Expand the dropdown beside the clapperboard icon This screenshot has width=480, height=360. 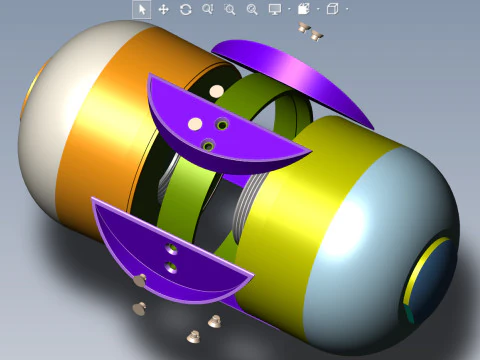[318, 9]
